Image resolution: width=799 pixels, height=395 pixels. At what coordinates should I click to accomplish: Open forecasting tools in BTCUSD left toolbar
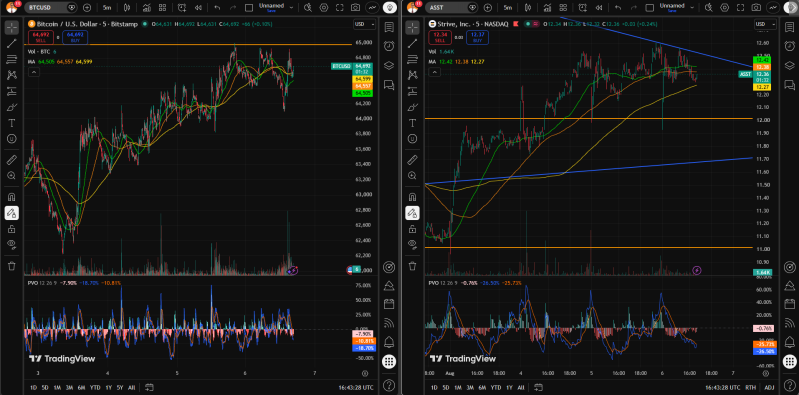(11, 92)
